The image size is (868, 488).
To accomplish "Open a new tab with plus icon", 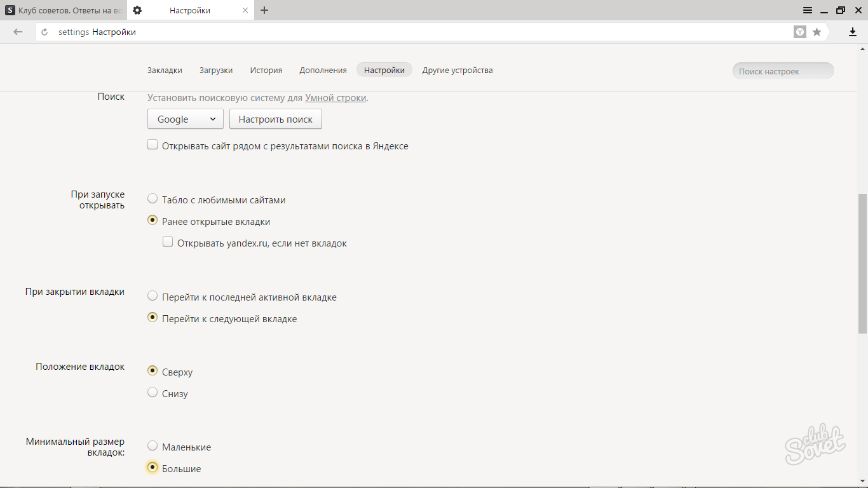I will tap(264, 10).
